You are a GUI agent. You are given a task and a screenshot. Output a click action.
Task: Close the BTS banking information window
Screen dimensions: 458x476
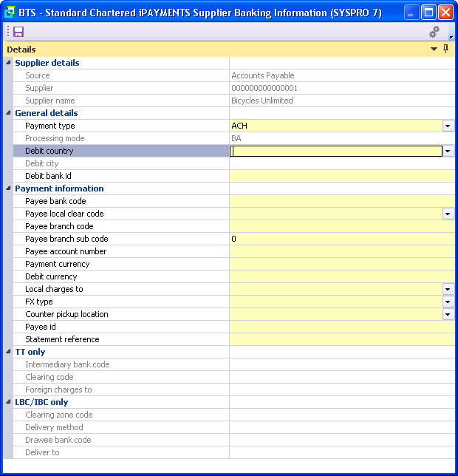(x=446, y=13)
